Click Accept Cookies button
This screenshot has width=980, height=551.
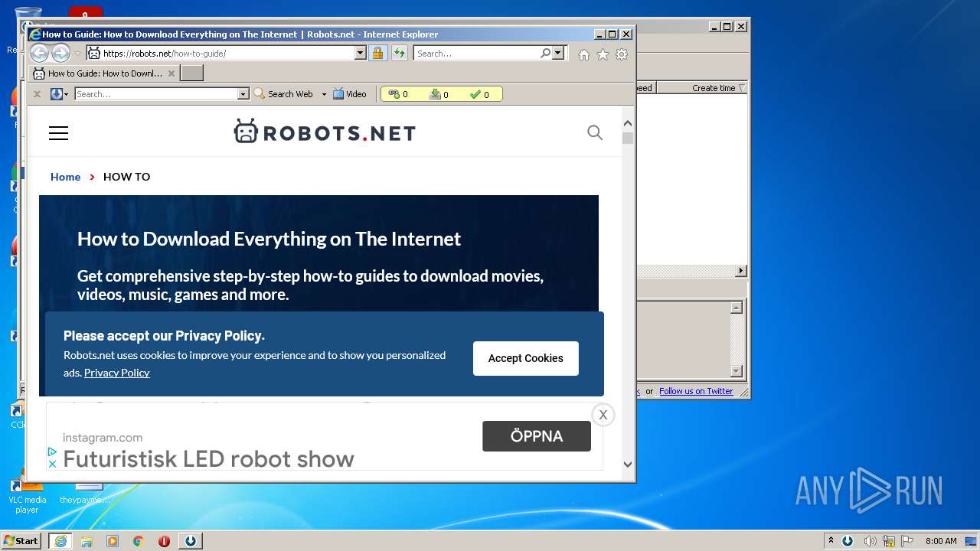tap(526, 358)
